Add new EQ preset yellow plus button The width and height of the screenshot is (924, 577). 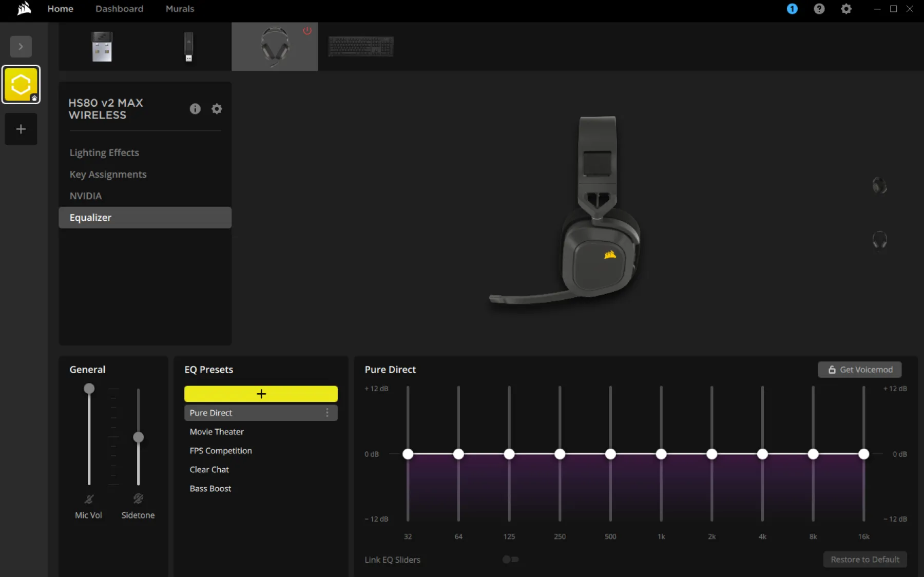coord(261,394)
